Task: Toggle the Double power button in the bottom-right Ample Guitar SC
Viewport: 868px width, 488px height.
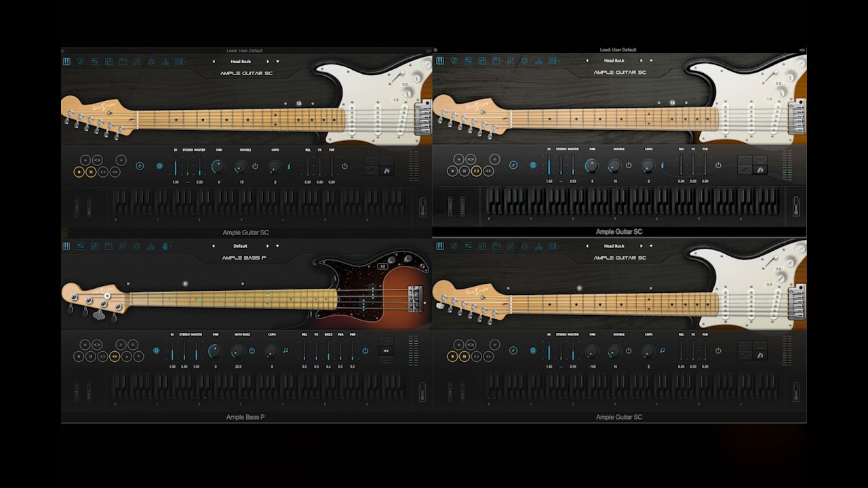Action: pos(629,350)
